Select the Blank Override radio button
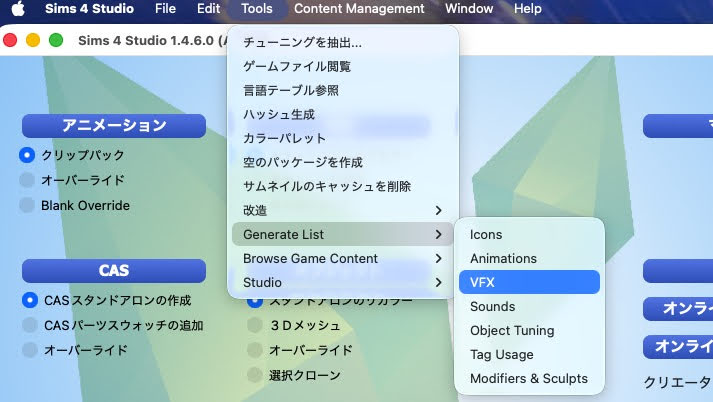 pos(27,205)
